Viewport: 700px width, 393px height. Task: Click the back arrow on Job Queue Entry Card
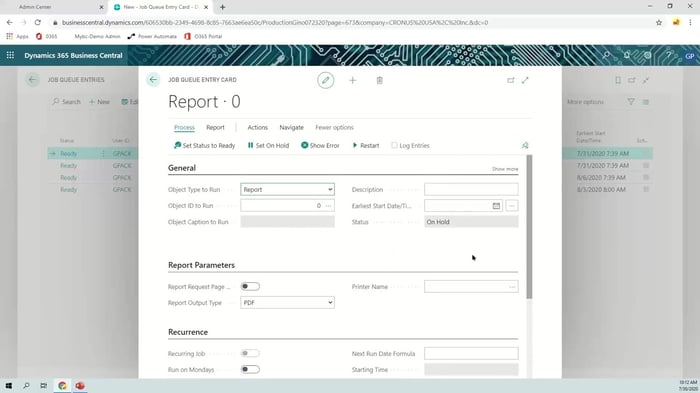coord(153,80)
